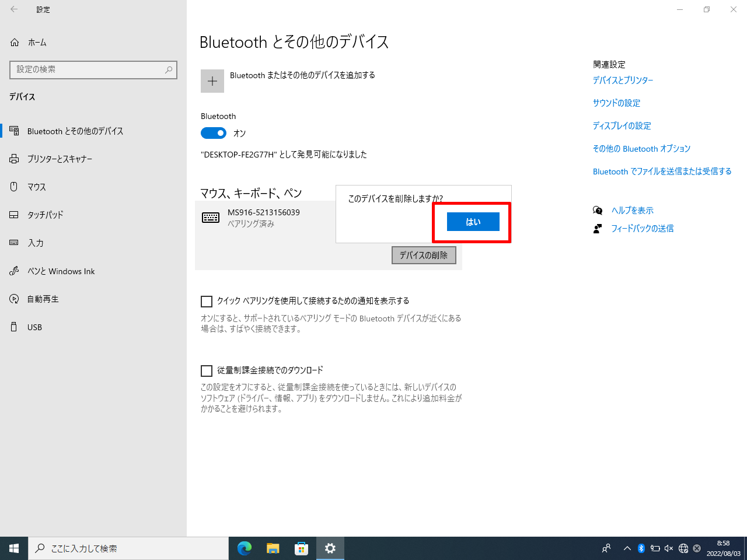Open サウンドの設定 link
This screenshot has height=560, width=747.
(x=616, y=103)
